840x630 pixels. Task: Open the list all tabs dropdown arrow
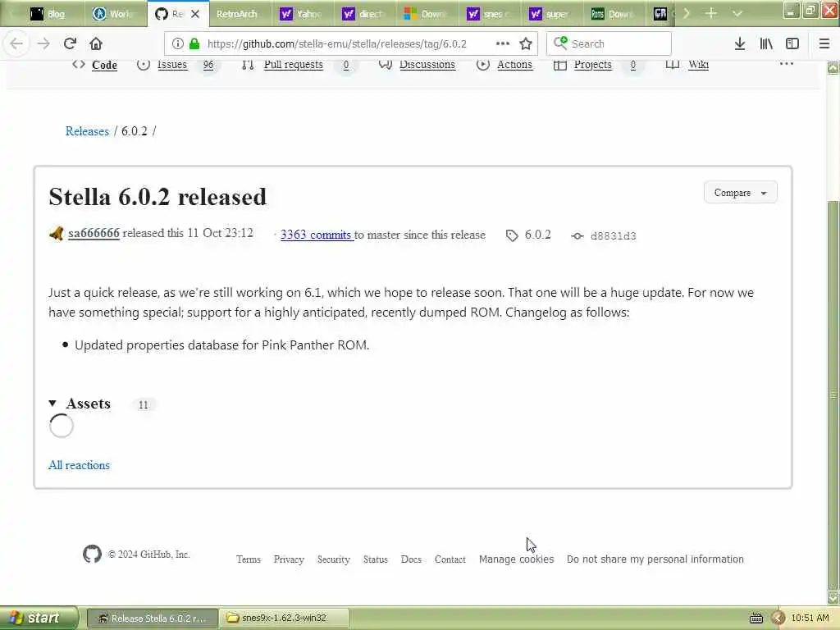[737, 13]
